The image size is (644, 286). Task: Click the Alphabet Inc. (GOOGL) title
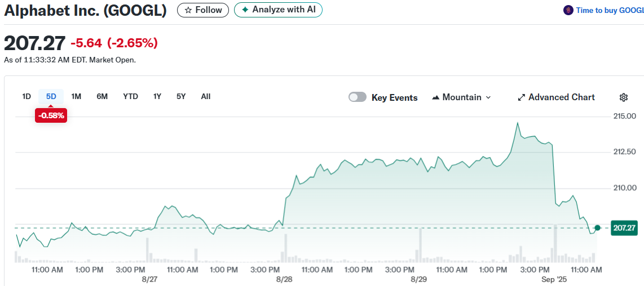85,10
